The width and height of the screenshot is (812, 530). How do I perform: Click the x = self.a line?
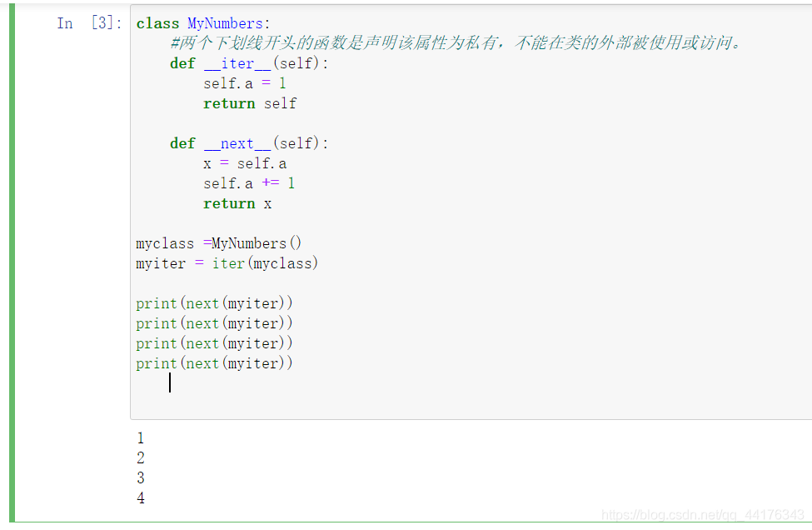click(x=245, y=163)
